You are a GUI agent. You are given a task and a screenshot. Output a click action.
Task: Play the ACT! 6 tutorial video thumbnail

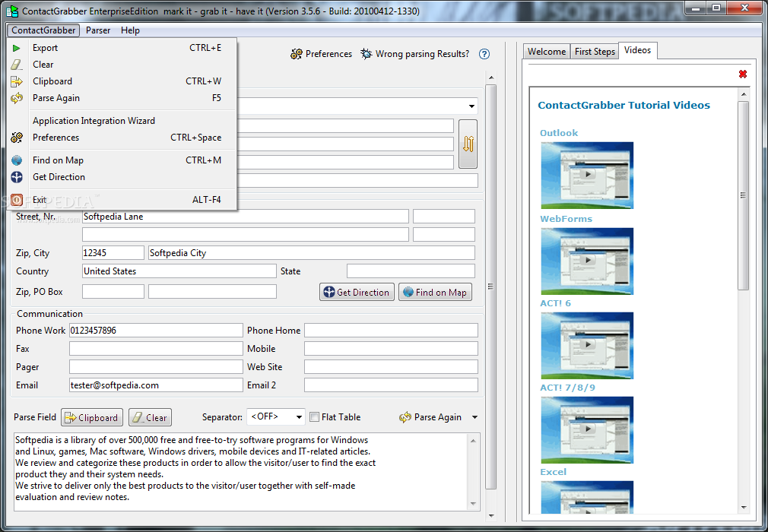tap(587, 346)
